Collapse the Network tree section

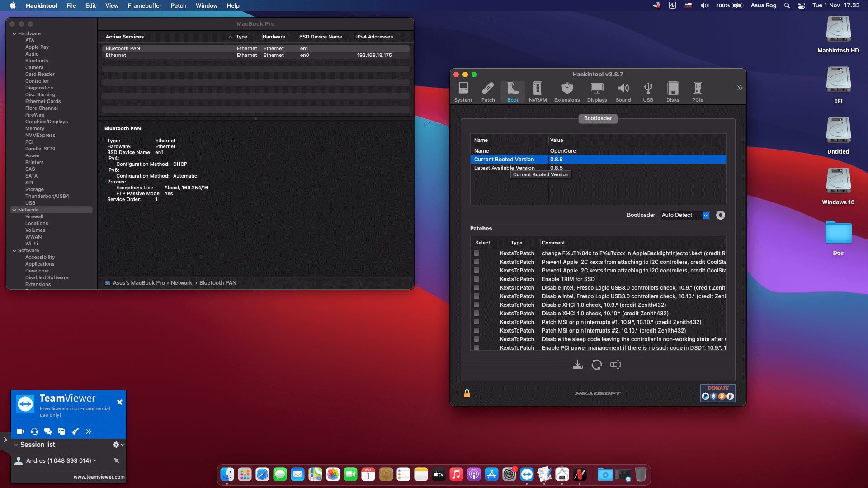point(14,210)
